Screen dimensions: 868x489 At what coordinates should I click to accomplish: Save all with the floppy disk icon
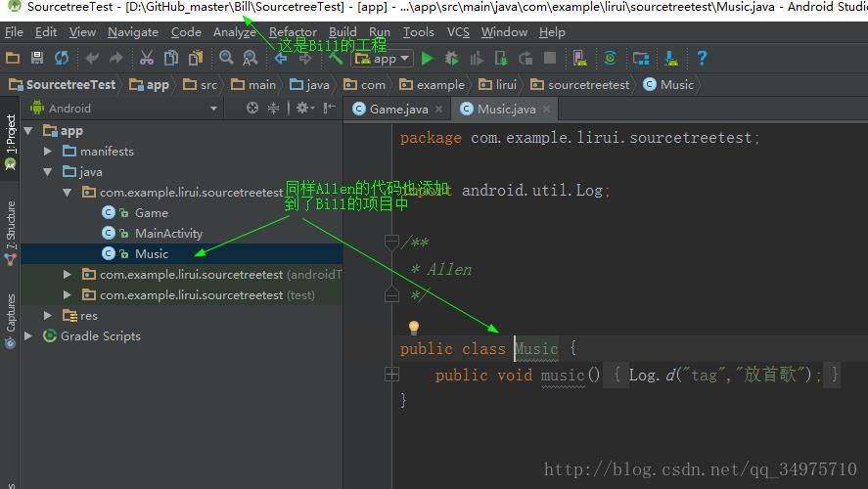click(37, 58)
